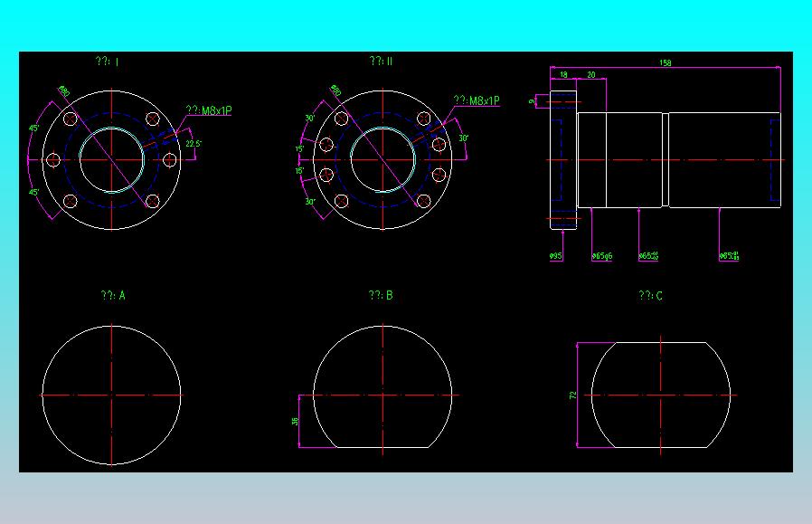Select the φ65g6 diameter label
The height and width of the screenshot is (524, 812).
tap(601, 256)
